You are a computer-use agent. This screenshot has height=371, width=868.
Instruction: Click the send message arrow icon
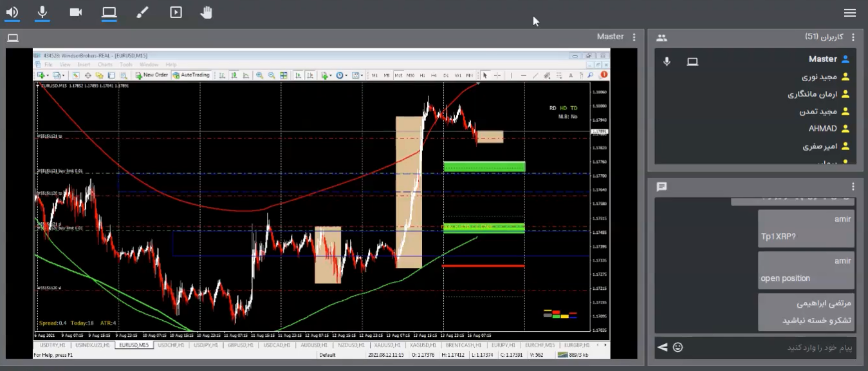[x=662, y=347]
